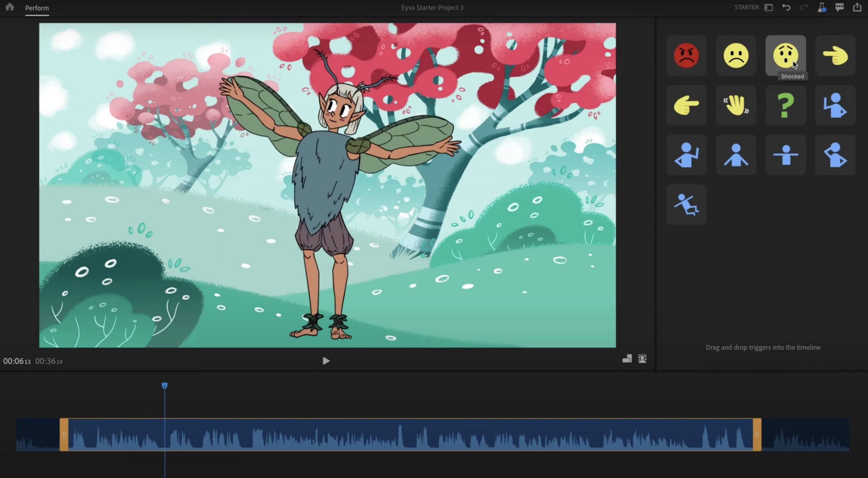The height and width of the screenshot is (478, 868).
Task: Select the blue figure arms-down pose
Action: (736, 155)
